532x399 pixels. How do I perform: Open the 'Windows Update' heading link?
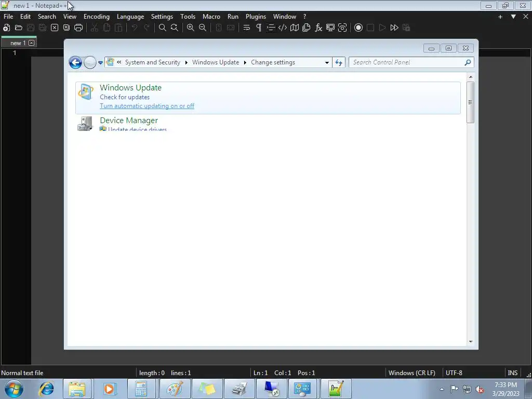coord(130,87)
